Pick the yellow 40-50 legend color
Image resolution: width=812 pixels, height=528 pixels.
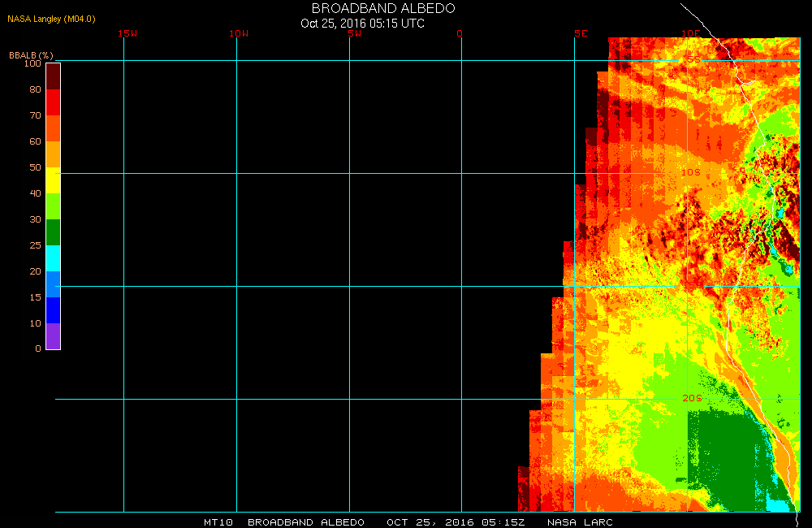tap(54, 180)
